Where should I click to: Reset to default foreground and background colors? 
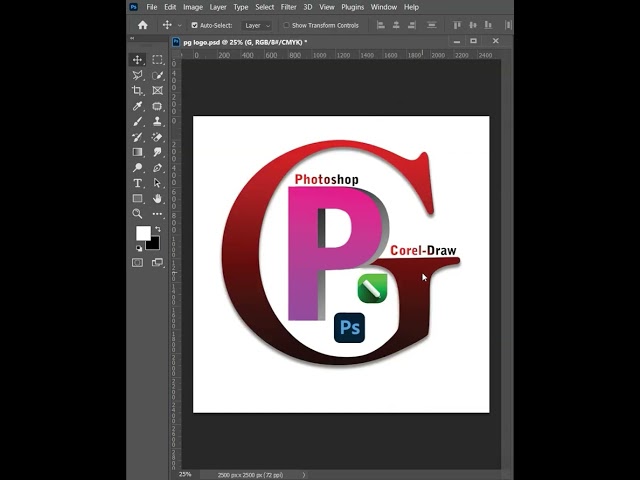[x=139, y=248]
